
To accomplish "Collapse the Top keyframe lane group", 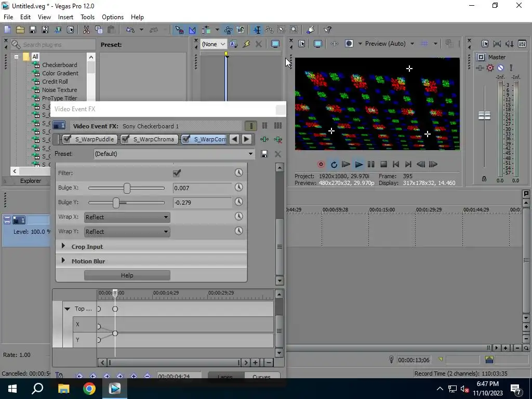I will 67,309.
